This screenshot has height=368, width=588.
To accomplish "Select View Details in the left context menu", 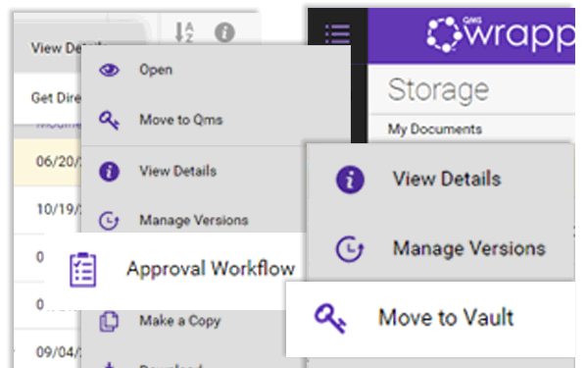I will [x=177, y=171].
